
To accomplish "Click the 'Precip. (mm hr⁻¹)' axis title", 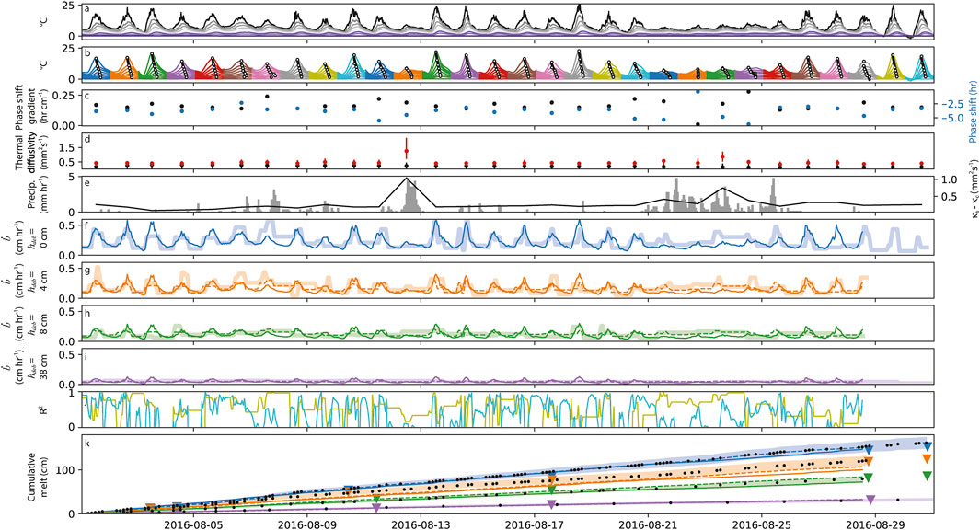I will 36,194.
